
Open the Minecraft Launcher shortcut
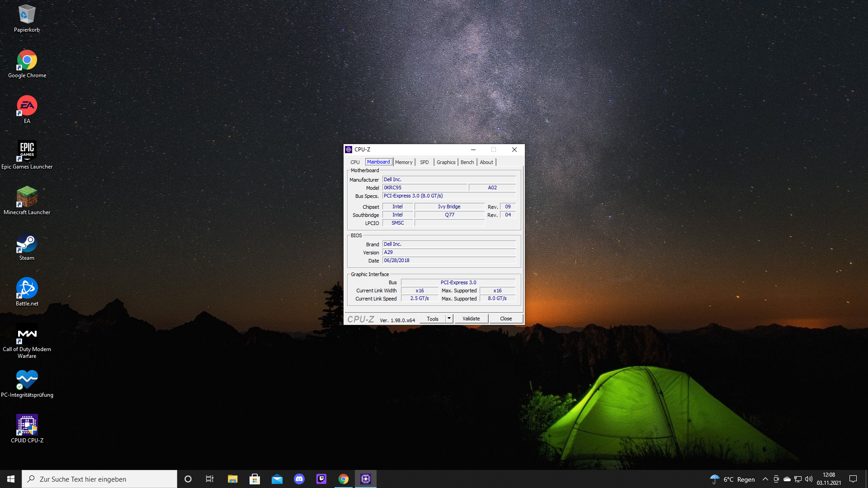click(x=27, y=197)
